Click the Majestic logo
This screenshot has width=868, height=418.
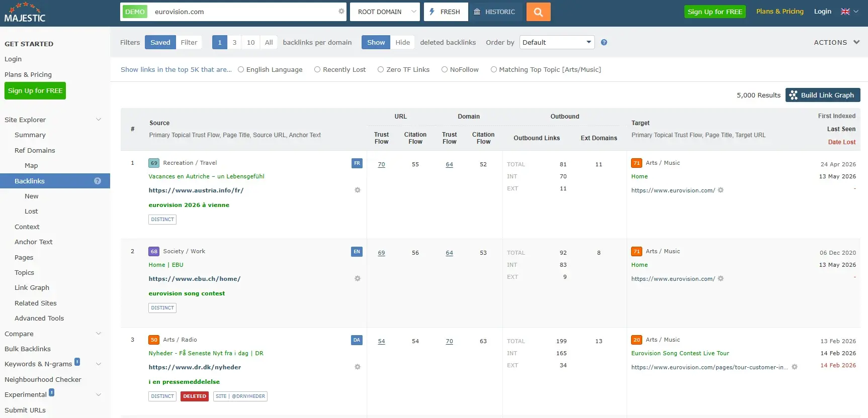pyautogui.click(x=25, y=13)
